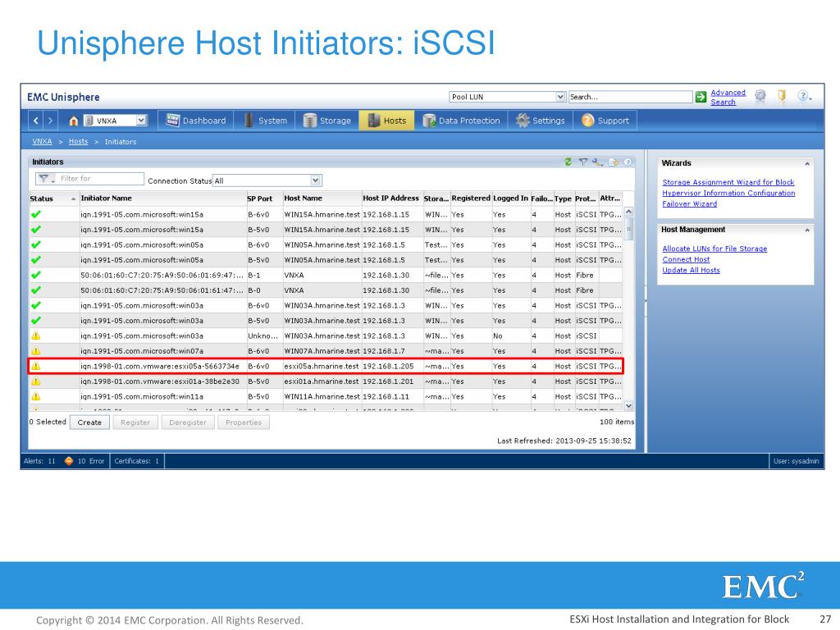Open the Failover Wizard link
The height and width of the screenshot is (630, 840).
[689, 203]
